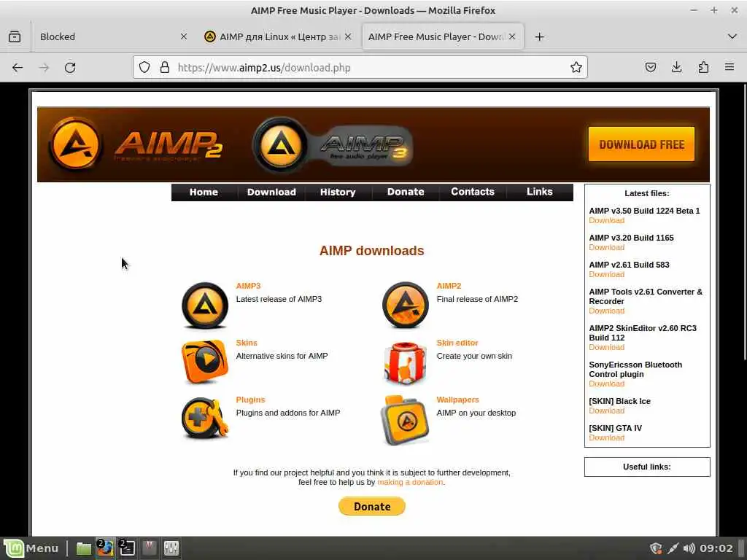
Task: Click the Plugins wrench icon
Action: [205, 419]
